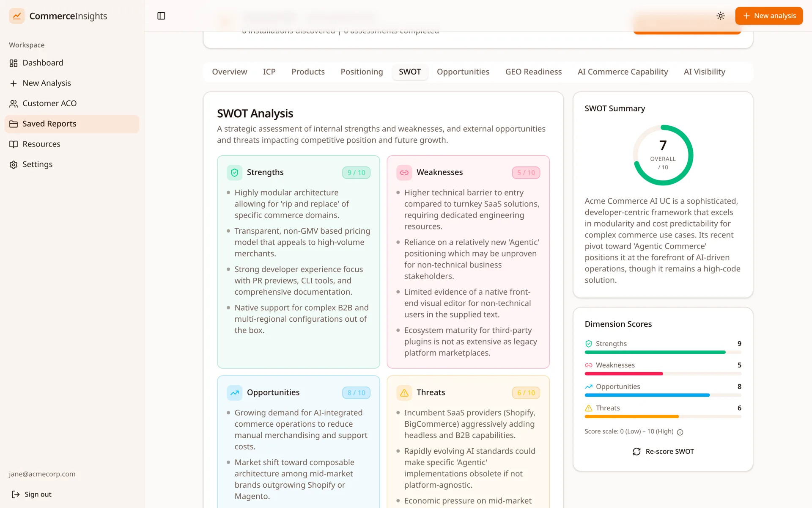Image resolution: width=812 pixels, height=508 pixels.
Task: Open the Products tab
Action: [308, 72]
